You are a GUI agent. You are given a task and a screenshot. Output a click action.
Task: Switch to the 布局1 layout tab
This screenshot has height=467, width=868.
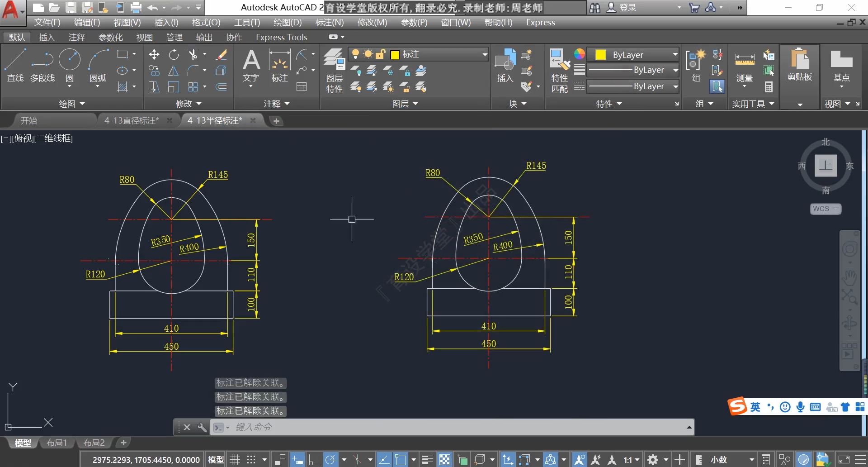[57, 443]
